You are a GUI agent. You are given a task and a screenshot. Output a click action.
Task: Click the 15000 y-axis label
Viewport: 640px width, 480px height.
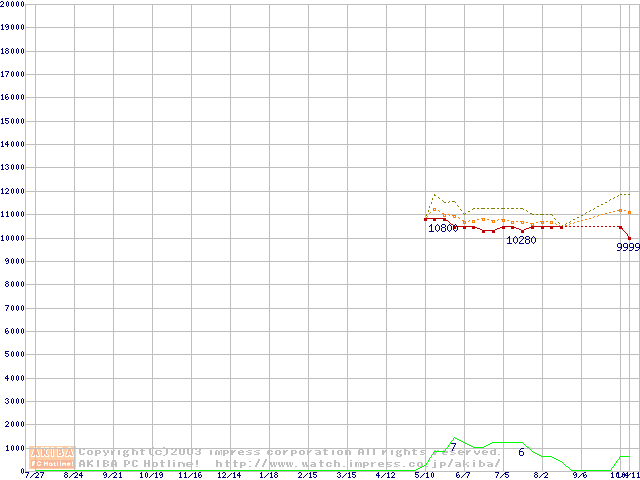click(x=13, y=121)
